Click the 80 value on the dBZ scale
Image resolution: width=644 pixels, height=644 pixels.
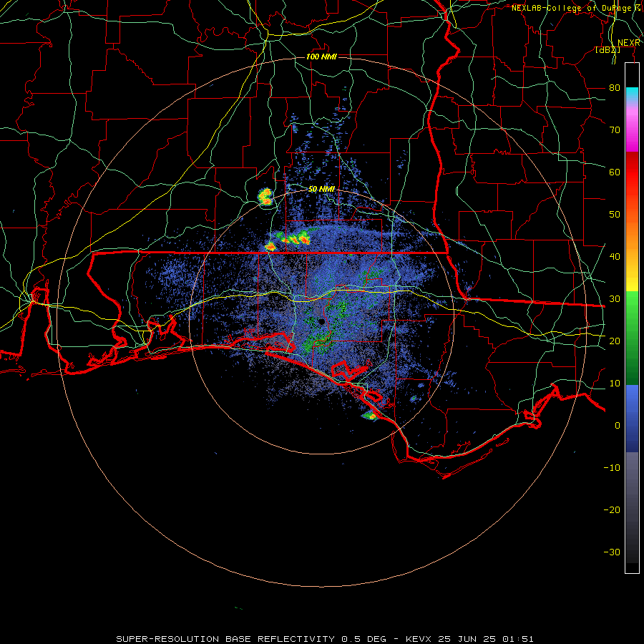point(615,87)
